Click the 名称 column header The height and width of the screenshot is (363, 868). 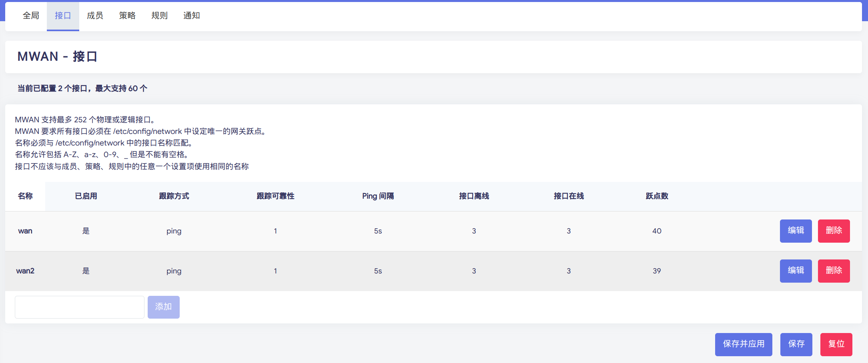pos(25,196)
